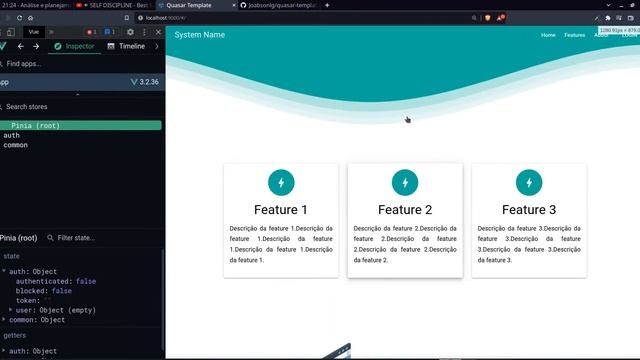Go to Features in the site navigation
This screenshot has height=360, width=640.
tap(575, 35)
